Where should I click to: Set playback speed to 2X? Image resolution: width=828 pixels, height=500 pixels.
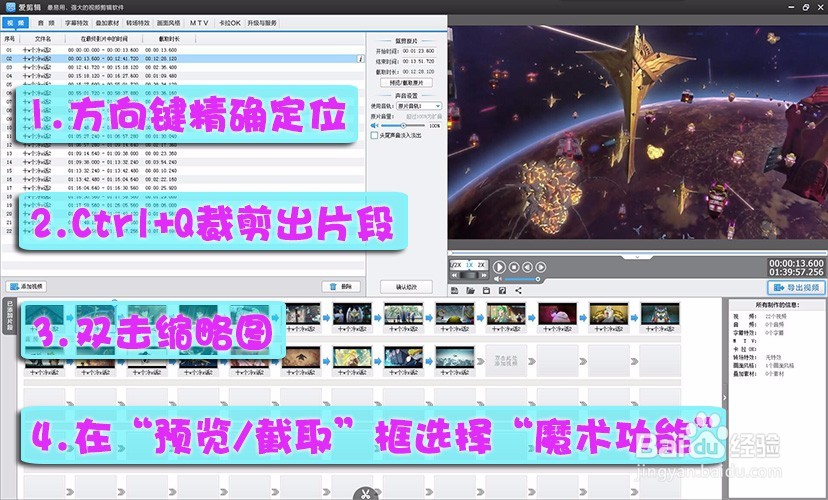tap(481, 265)
